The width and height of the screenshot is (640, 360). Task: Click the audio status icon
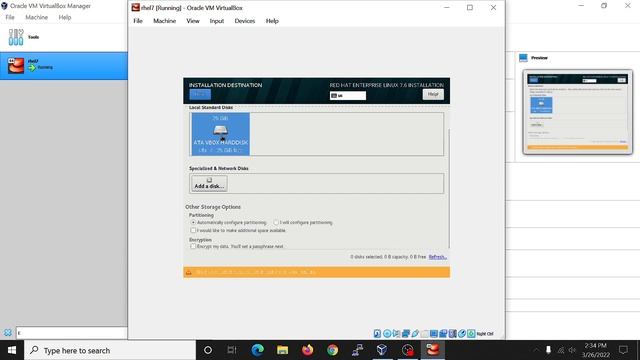pyautogui.click(x=396, y=333)
